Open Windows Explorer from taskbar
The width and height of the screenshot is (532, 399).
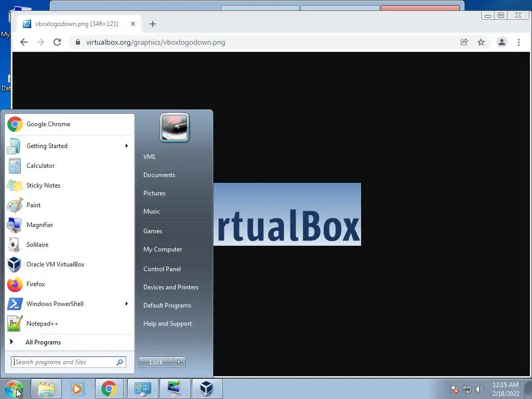coord(46,389)
